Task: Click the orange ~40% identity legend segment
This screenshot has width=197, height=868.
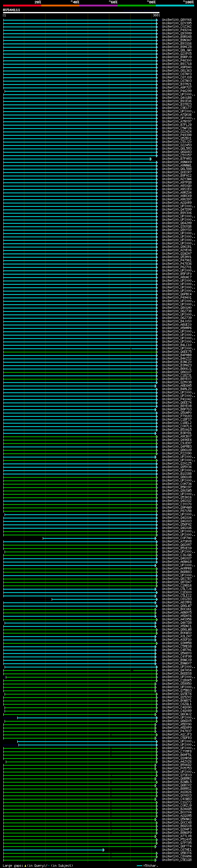Action: pos(60,6)
